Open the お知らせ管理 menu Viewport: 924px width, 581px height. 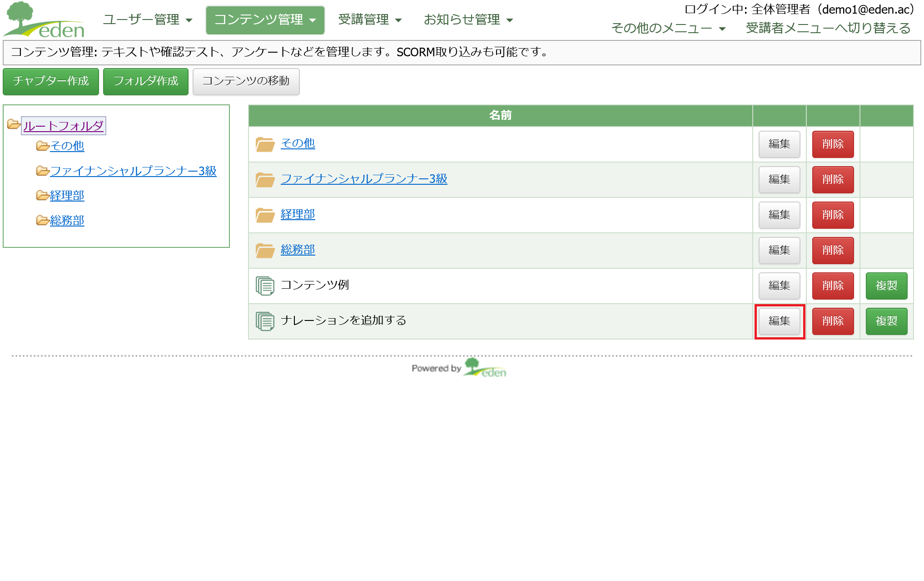pos(468,20)
